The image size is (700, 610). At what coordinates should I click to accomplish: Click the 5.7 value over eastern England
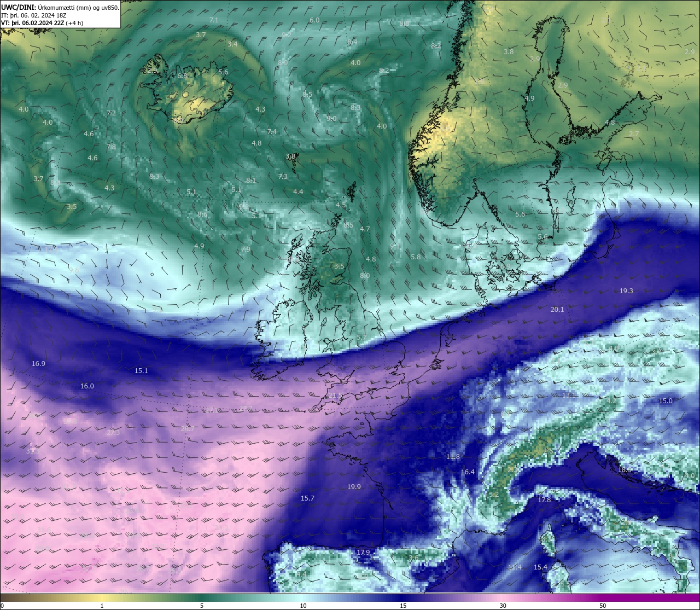tap(361, 338)
